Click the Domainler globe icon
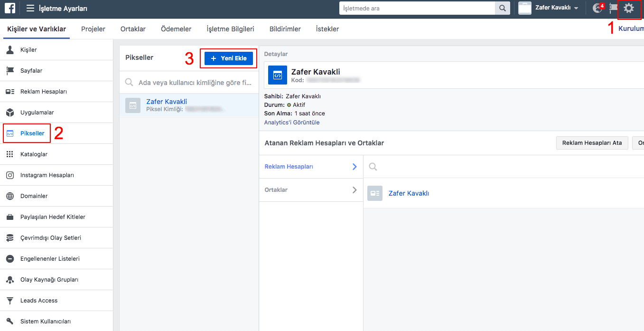Image resolution: width=644 pixels, height=331 pixels. pos(10,196)
